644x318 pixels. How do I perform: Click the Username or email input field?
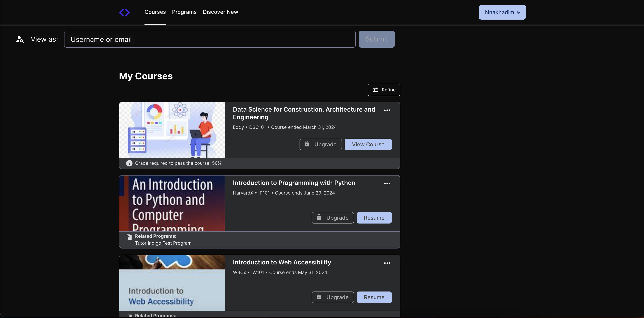pyautogui.click(x=210, y=39)
